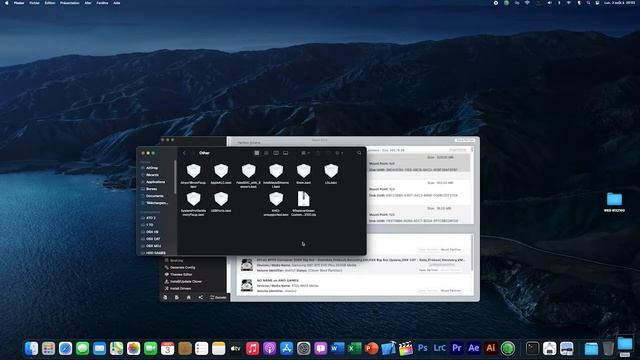Image resolution: width=640 pixels, height=360 pixels.
Task: Select the USBPorts.kext file
Action: click(x=221, y=202)
